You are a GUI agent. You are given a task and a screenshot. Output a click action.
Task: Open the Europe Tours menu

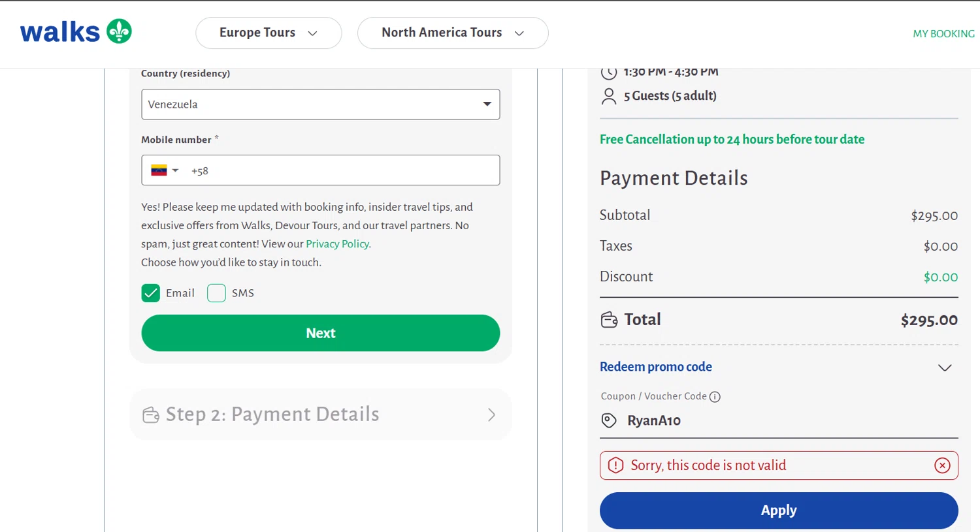pyautogui.click(x=269, y=33)
